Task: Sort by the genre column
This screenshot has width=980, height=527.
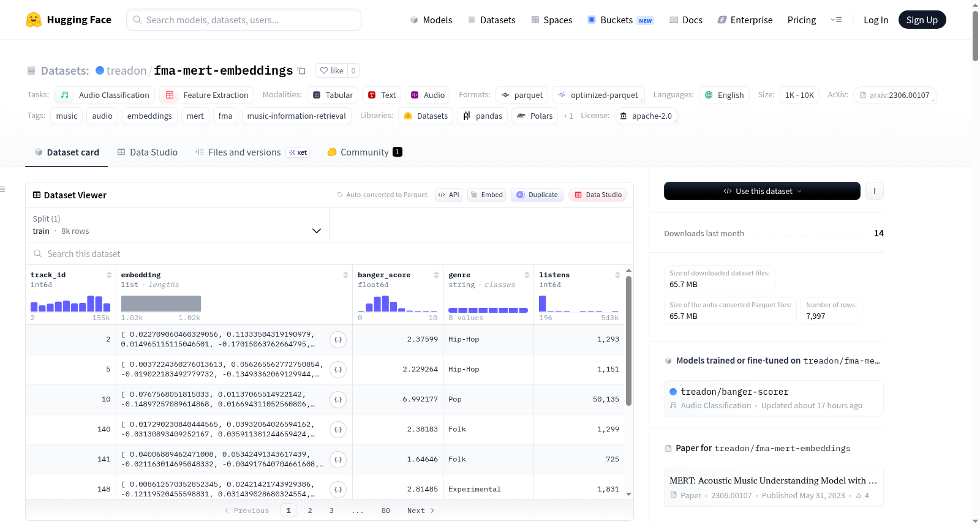Action: point(527,275)
